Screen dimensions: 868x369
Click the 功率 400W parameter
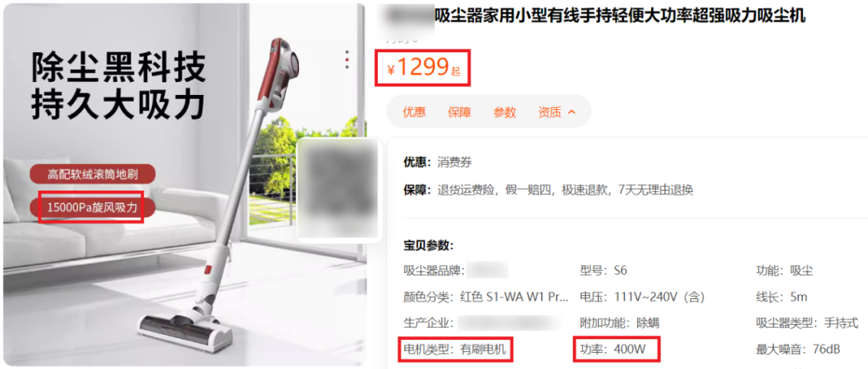coord(618,349)
